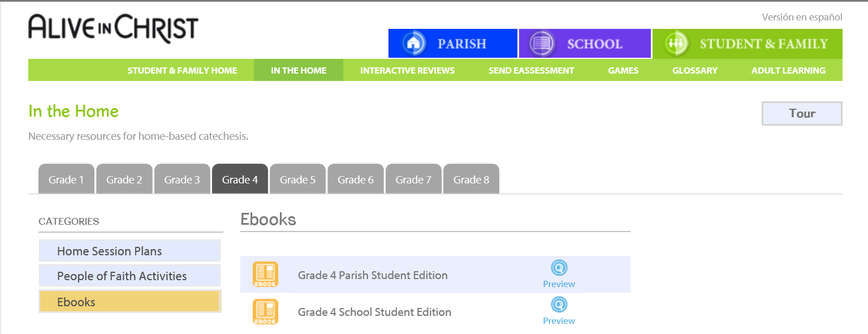Open Send eAssessment in the navigation bar

[x=532, y=70]
